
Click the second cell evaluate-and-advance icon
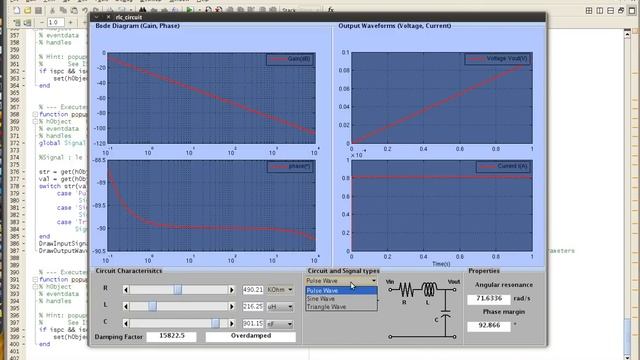pos(27,23)
